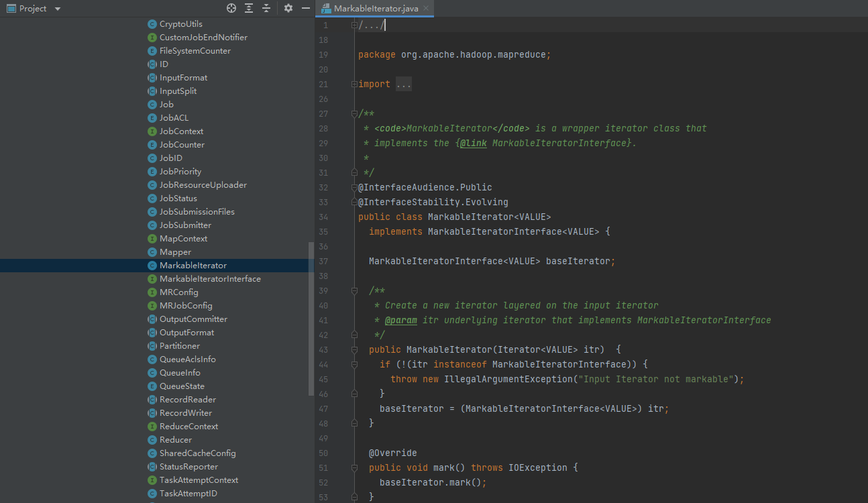
Task: Collapse the MarkableIterator constructor on line 43
Action: (354, 349)
